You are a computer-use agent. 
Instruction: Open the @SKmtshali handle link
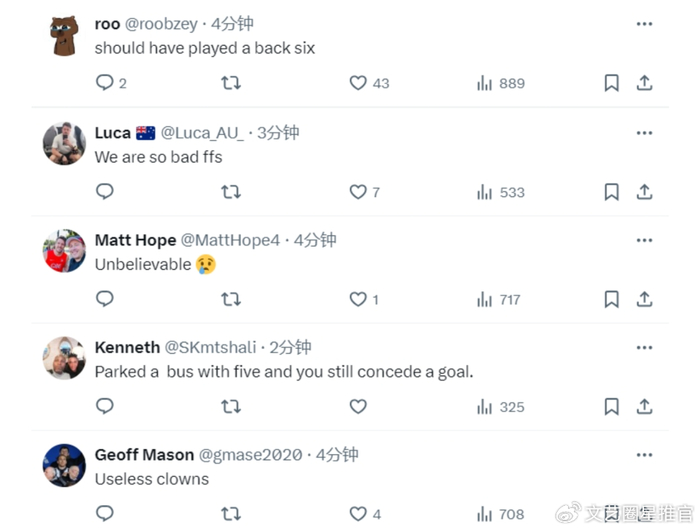click(213, 347)
